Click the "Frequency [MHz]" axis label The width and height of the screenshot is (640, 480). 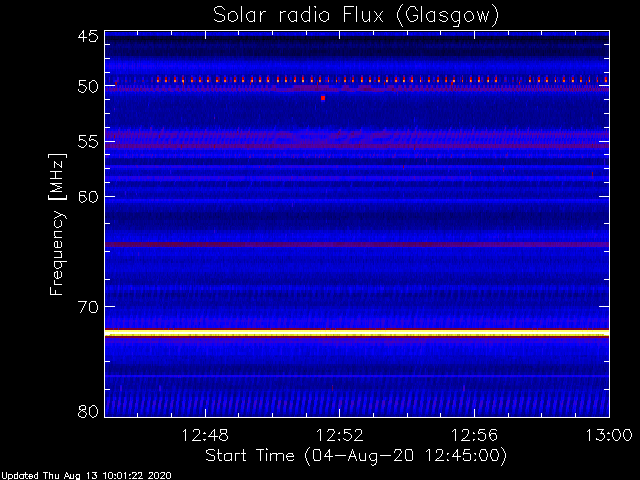click(57, 224)
